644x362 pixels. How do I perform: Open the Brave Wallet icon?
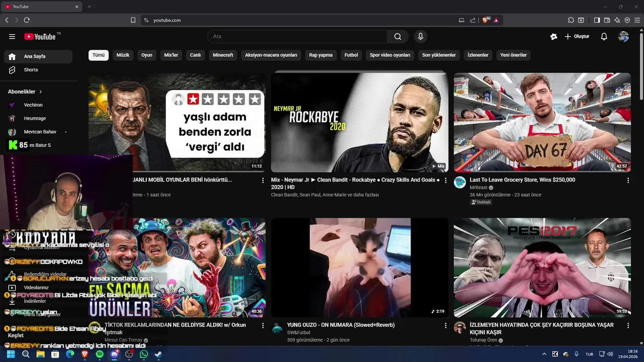tap(607, 20)
